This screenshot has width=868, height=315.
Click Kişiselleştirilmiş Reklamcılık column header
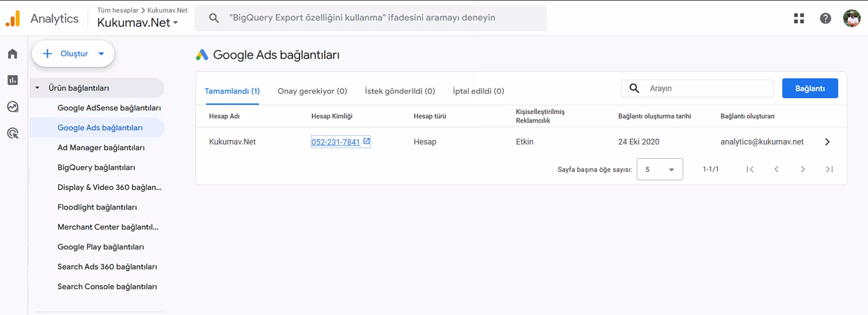tap(540, 116)
